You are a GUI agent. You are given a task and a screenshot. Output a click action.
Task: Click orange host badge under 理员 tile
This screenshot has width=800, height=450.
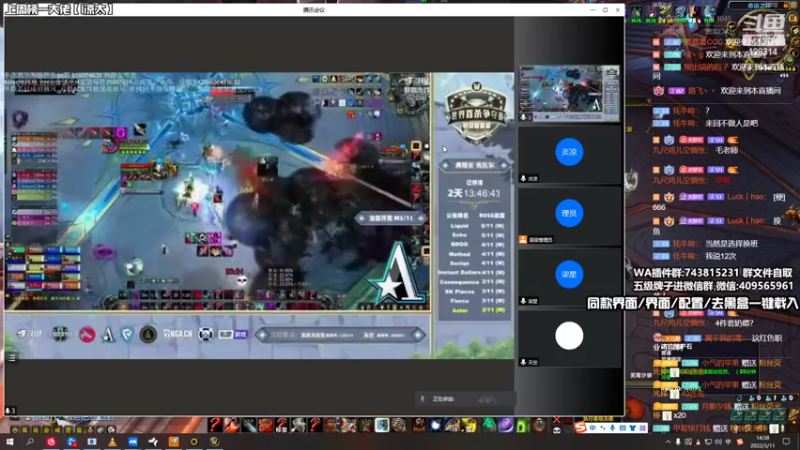tap(523, 239)
